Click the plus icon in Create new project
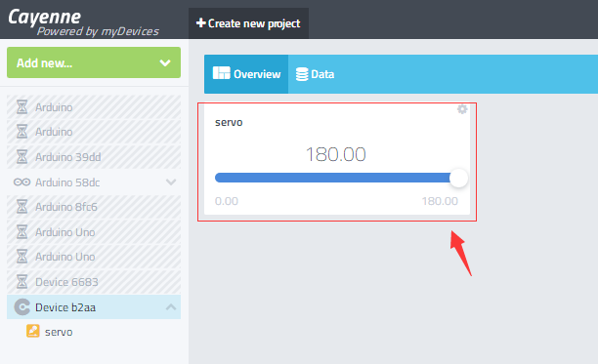The image size is (598, 364). (201, 23)
